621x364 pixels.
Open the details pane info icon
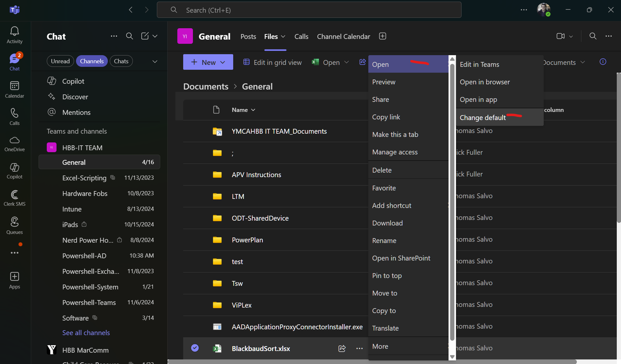click(x=603, y=62)
